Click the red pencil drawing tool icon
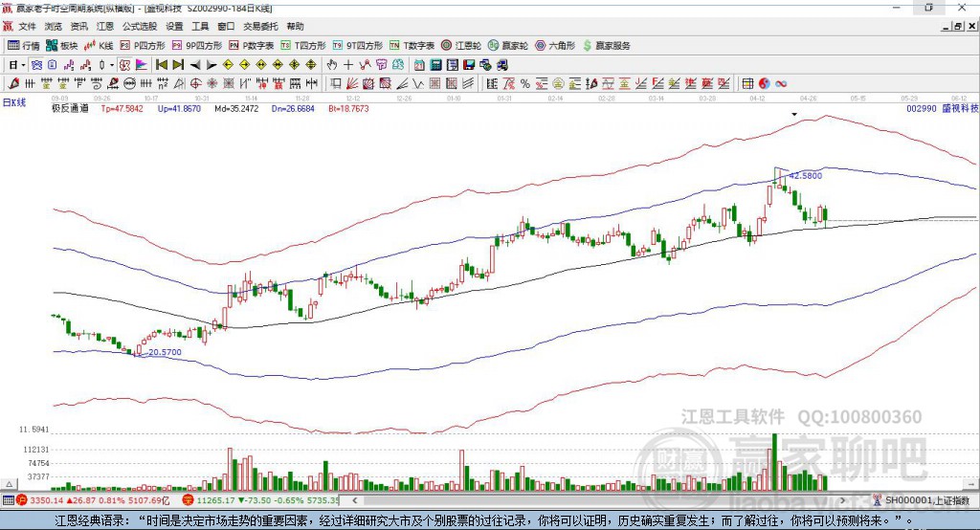Image resolution: width=980 pixels, height=530 pixels. 13,84
